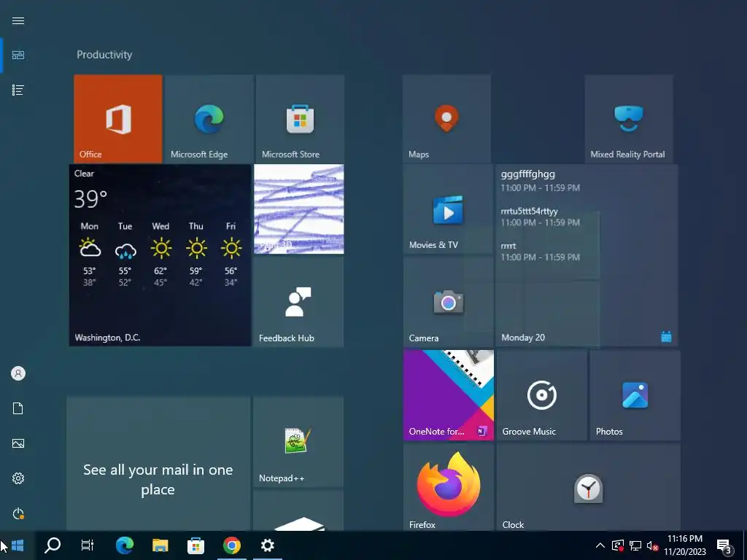This screenshot has width=747, height=560.
Task: Switch to All apps list view
Action: click(18, 90)
